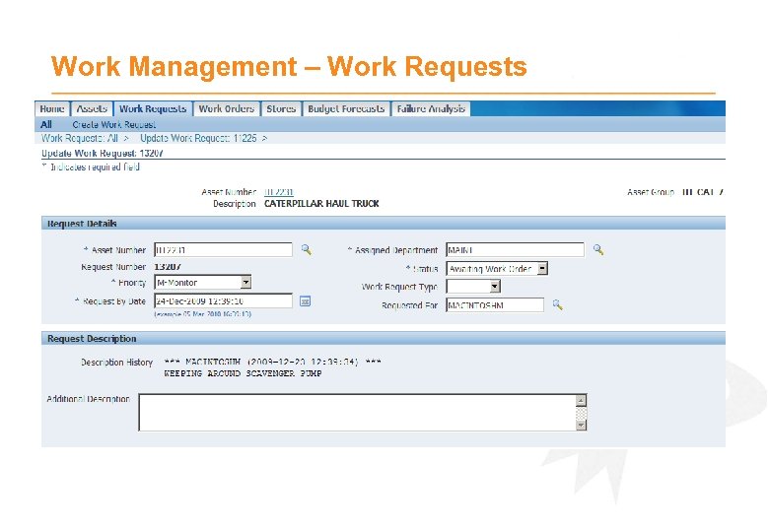
Task: Switch to the Assets tab
Action: [x=92, y=108]
